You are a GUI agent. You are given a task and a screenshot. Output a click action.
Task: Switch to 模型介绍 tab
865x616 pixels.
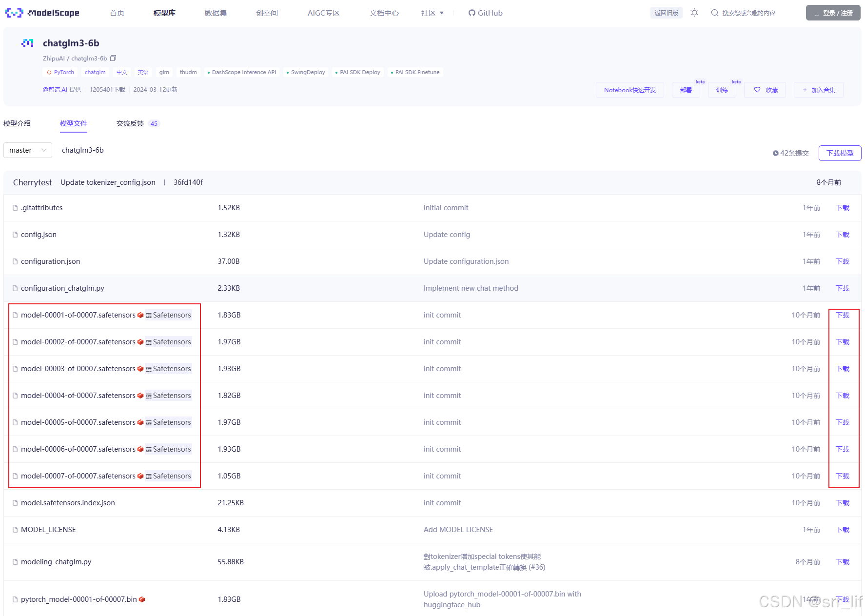17,123
